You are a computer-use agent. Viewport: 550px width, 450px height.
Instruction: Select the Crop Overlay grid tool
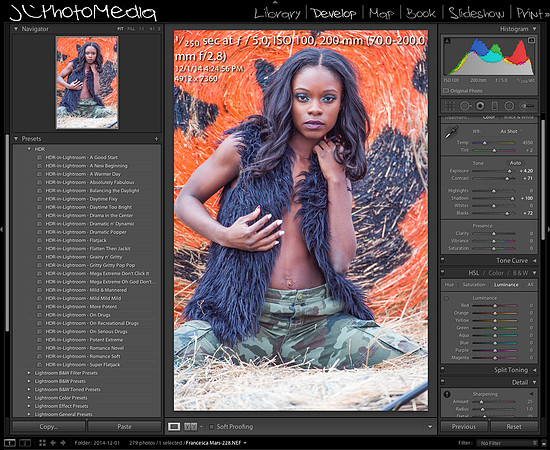(450, 106)
